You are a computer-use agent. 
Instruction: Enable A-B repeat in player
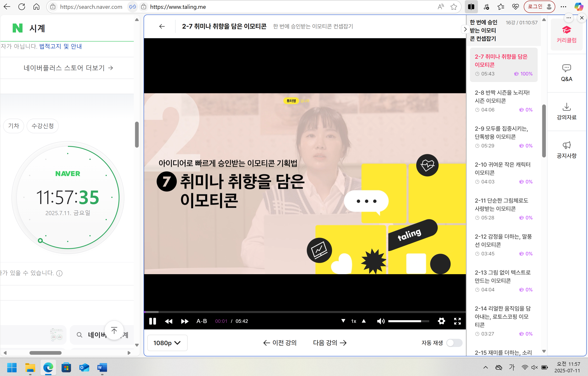pyautogui.click(x=202, y=321)
